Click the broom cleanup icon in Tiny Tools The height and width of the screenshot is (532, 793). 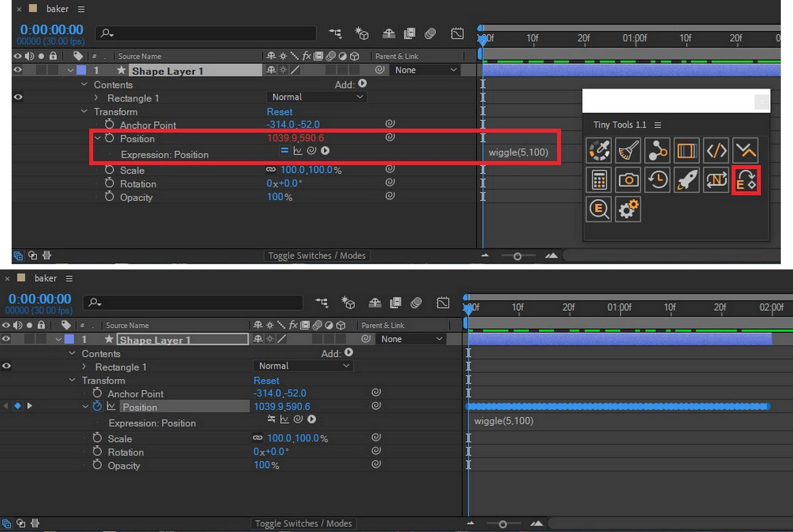tap(628, 151)
